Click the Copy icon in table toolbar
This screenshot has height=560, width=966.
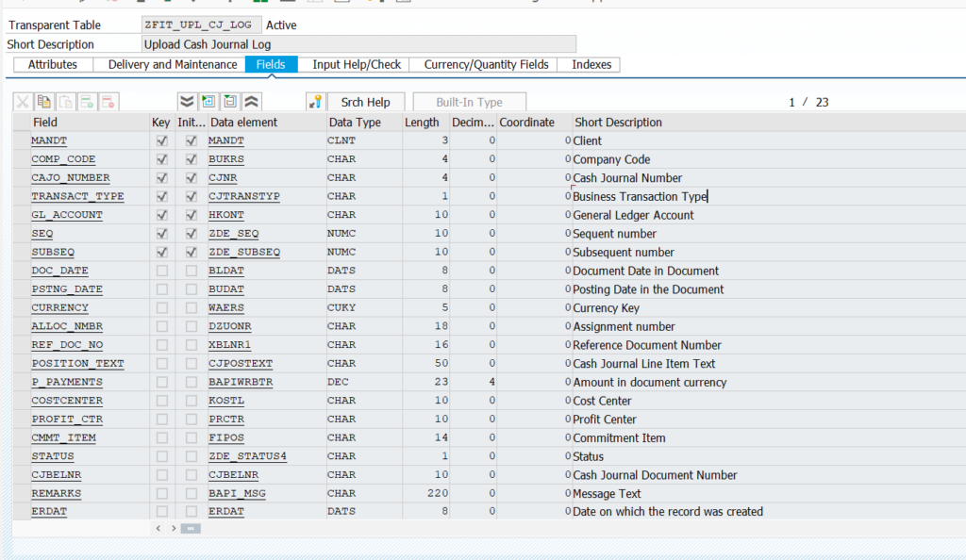click(44, 102)
